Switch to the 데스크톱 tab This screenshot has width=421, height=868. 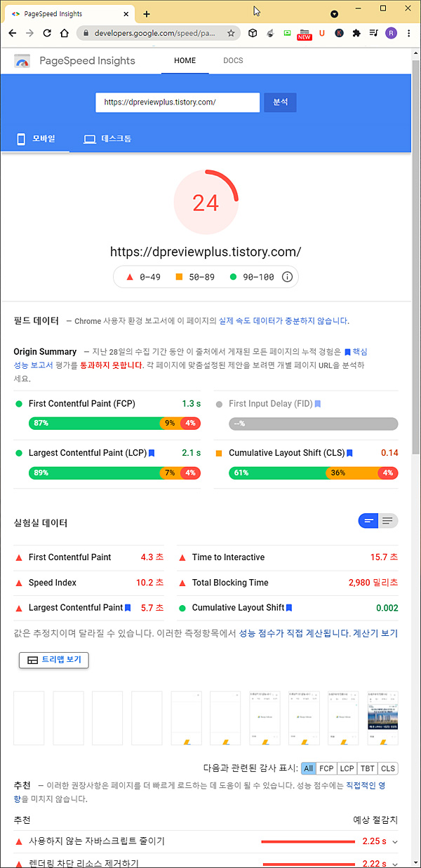(107, 139)
